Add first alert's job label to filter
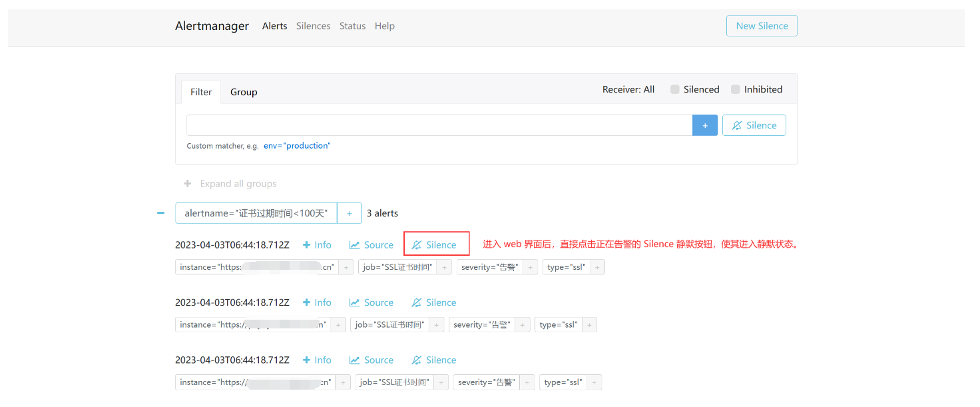Screen dimensions: 980x407 445,267
